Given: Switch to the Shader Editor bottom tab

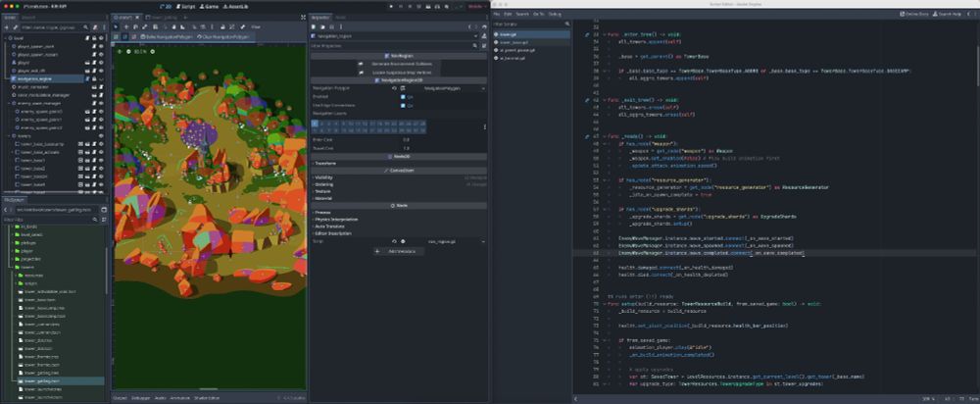Looking at the screenshot, I should pos(208,398).
